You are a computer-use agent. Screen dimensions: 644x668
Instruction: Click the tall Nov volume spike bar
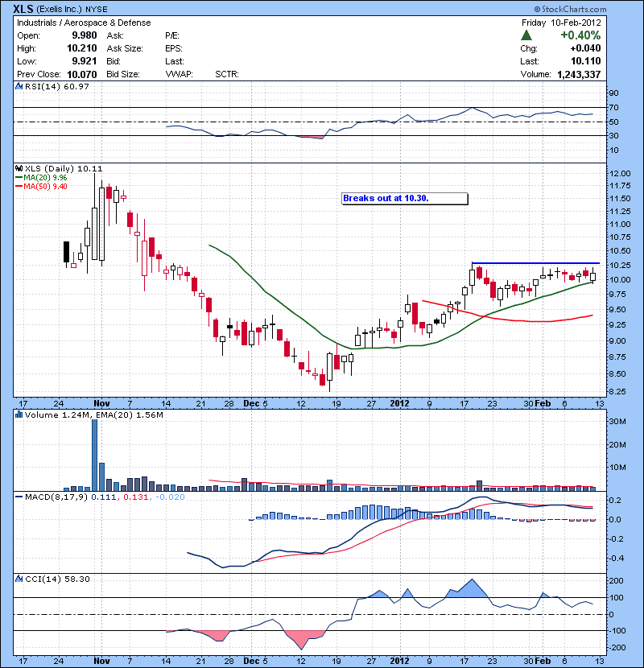point(95,455)
